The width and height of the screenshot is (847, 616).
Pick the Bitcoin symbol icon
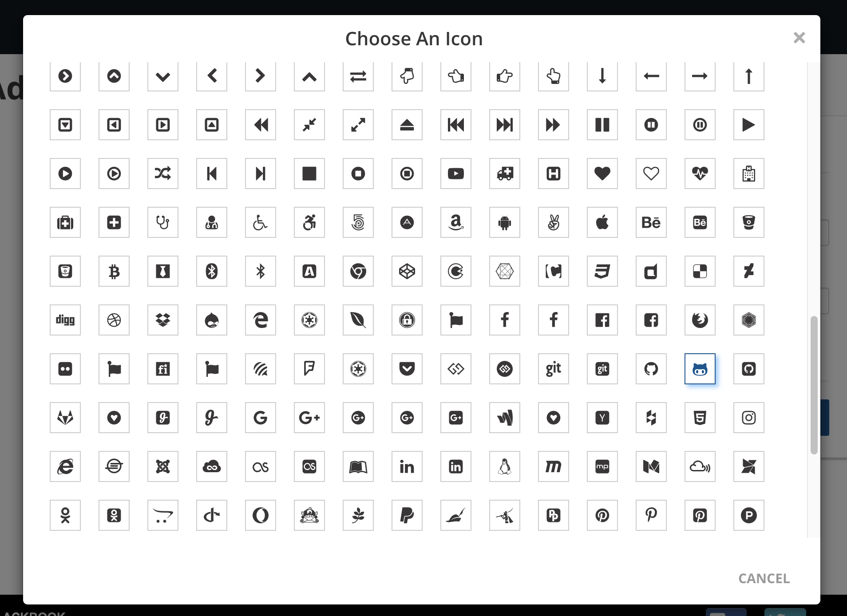pos(114,271)
